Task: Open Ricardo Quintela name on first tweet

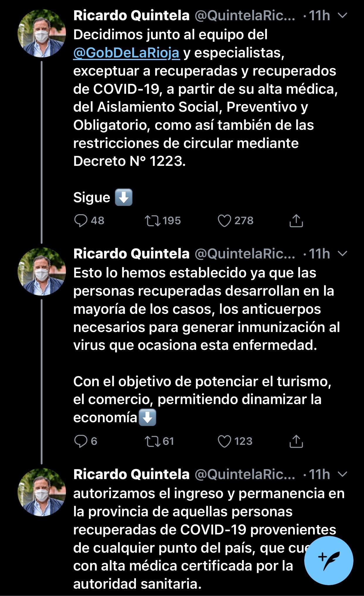Action: tap(131, 16)
